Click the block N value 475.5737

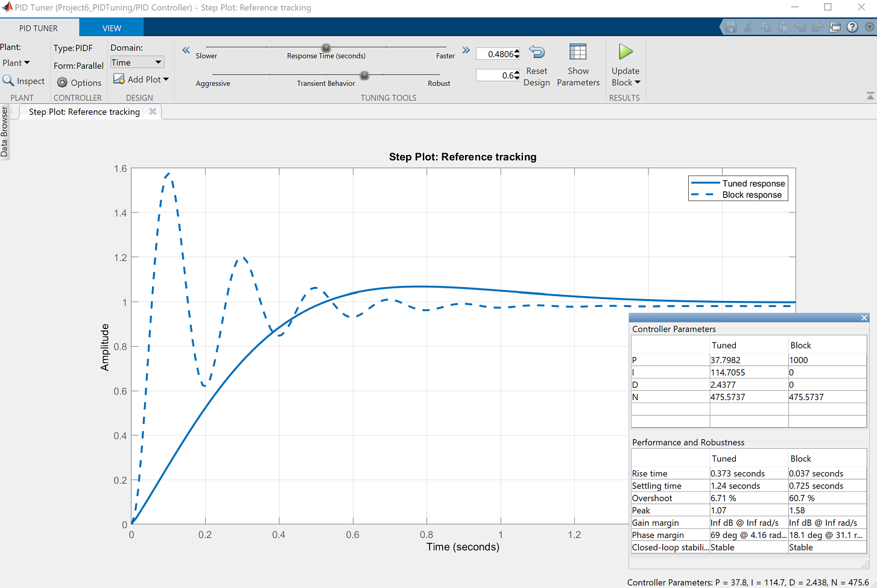[827, 397]
